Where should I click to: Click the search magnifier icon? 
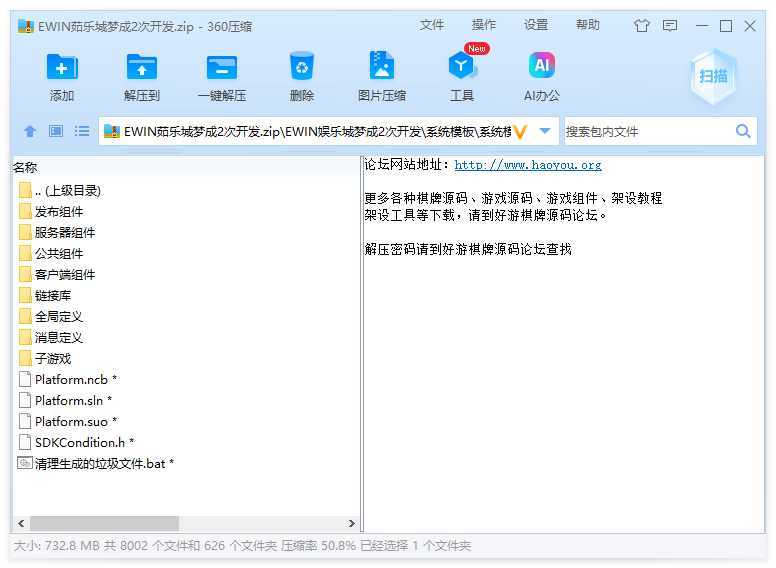click(743, 131)
